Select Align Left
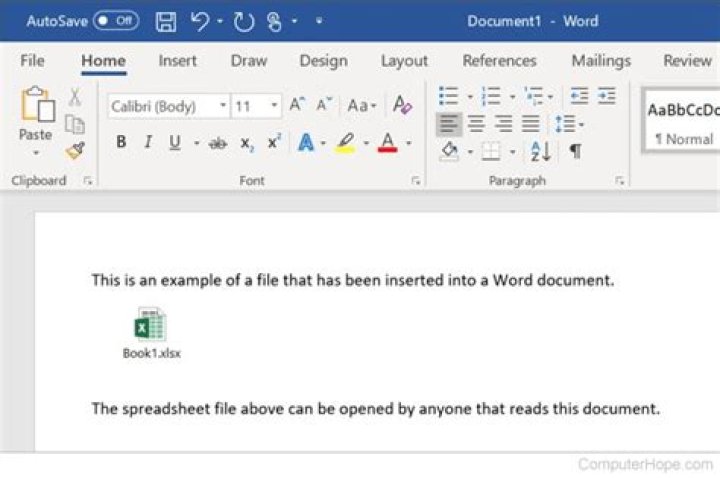 pyautogui.click(x=449, y=124)
